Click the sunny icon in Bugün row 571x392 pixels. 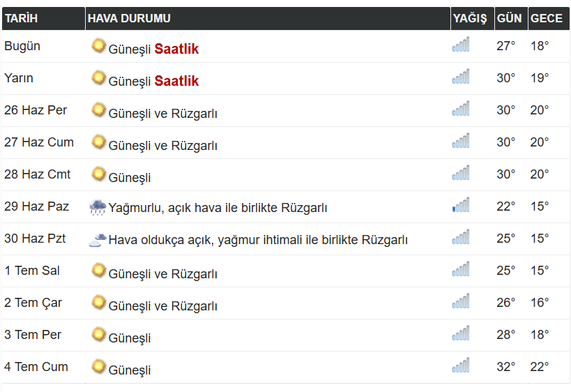point(98,46)
